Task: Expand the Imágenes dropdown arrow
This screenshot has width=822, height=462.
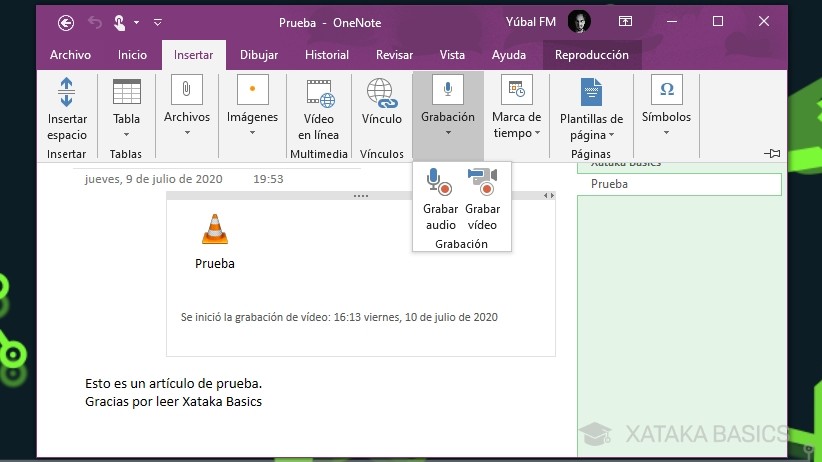Action: pyautogui.click(x=252, y=133)
